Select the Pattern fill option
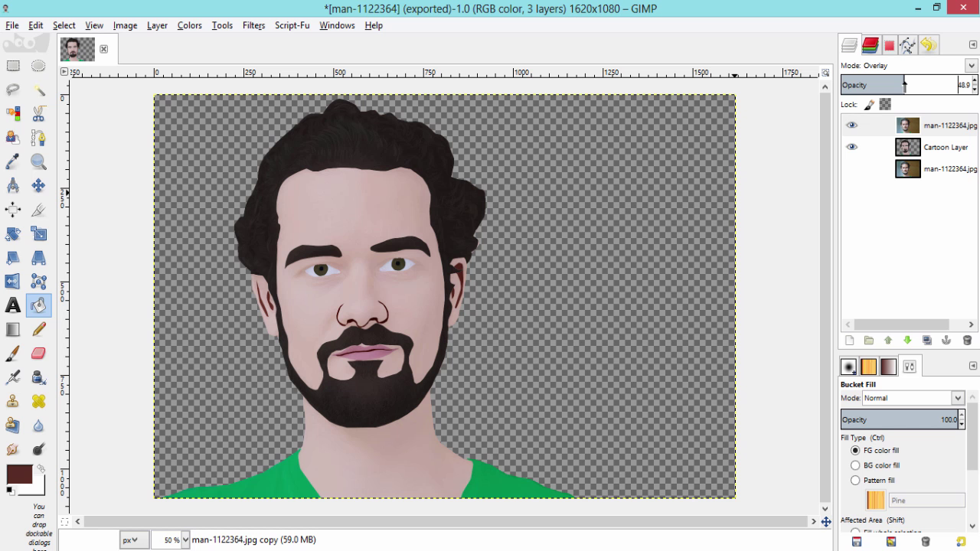The height and width of the screenshot is (551, 980). (x=855, y=480)
